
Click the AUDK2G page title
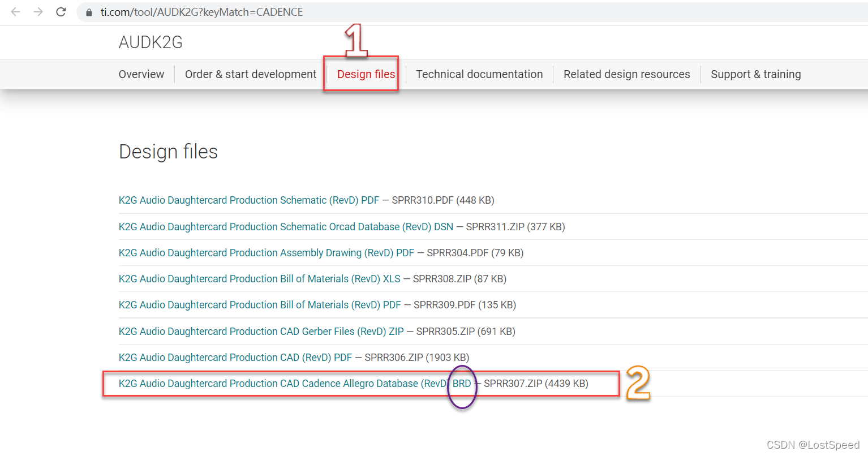click(x=151, y=42)
